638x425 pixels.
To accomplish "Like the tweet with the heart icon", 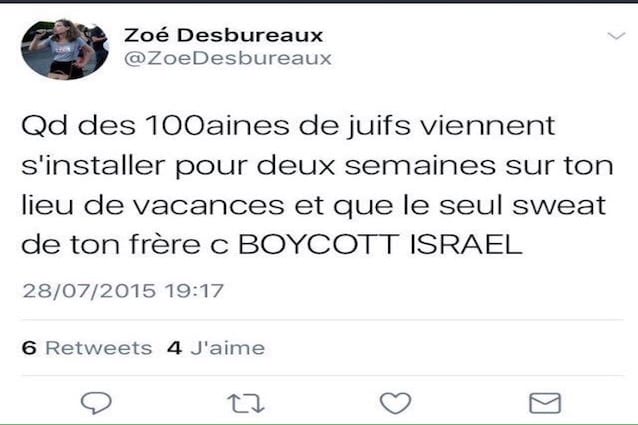I will pyautogui.click(x=395, y=403).
